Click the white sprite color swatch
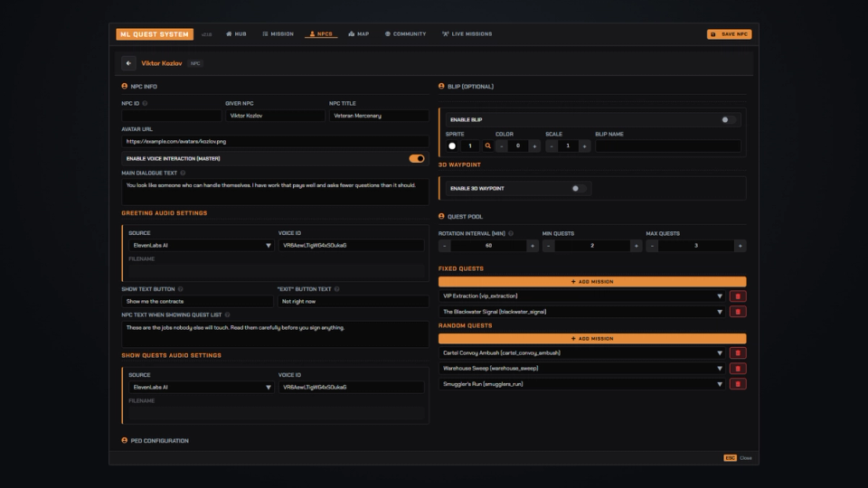This screenshot has width=868, height=488. [x=452, y=146]
